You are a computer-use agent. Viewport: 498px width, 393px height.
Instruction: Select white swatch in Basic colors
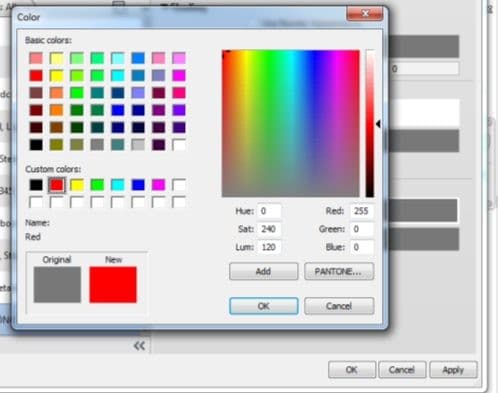point(179,145)
